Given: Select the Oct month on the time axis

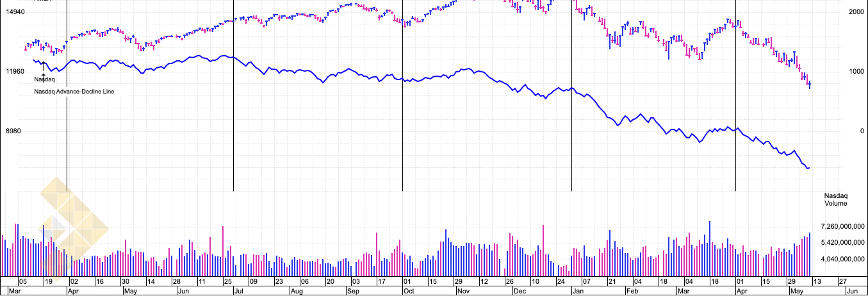Looking at the screenshot, I should (407, 291).
